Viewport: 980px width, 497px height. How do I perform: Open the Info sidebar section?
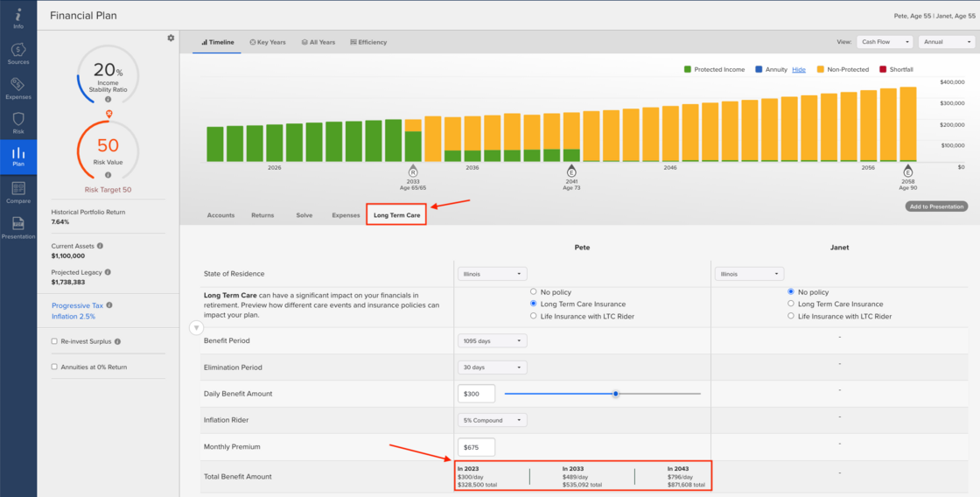click(x=18, y=18)
